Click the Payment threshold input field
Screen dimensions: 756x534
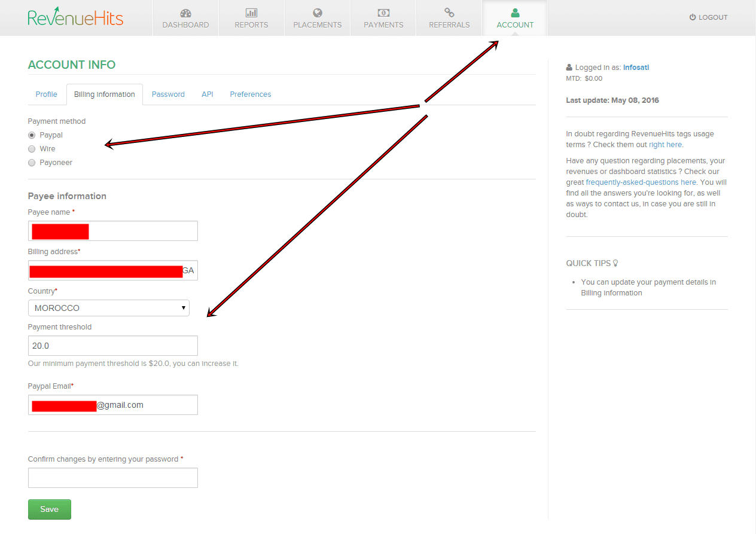point(112,346)
